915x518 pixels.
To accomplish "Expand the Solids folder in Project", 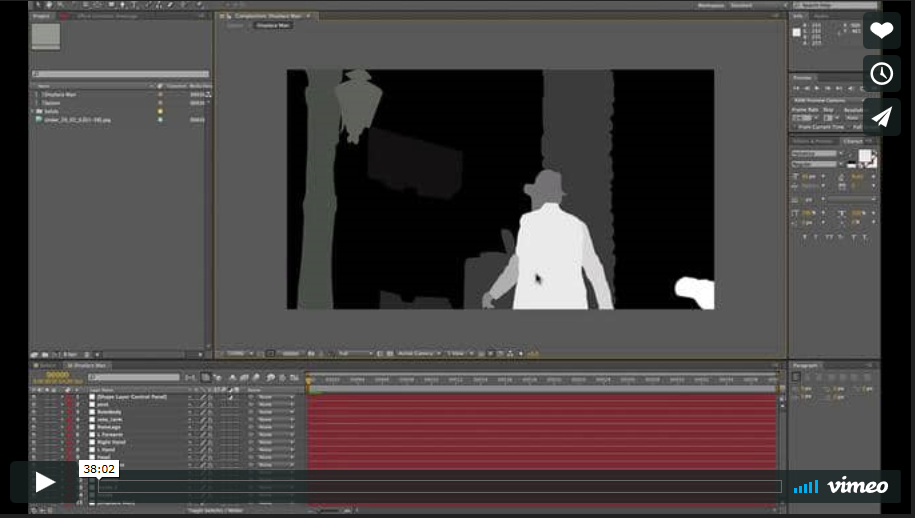I will (x=33, y=111).
